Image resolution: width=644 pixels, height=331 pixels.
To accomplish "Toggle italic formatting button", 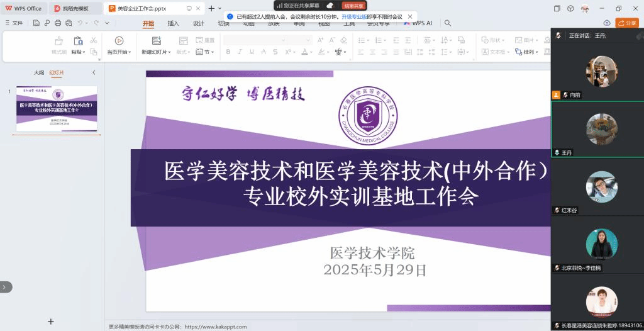I will [240, 52].
